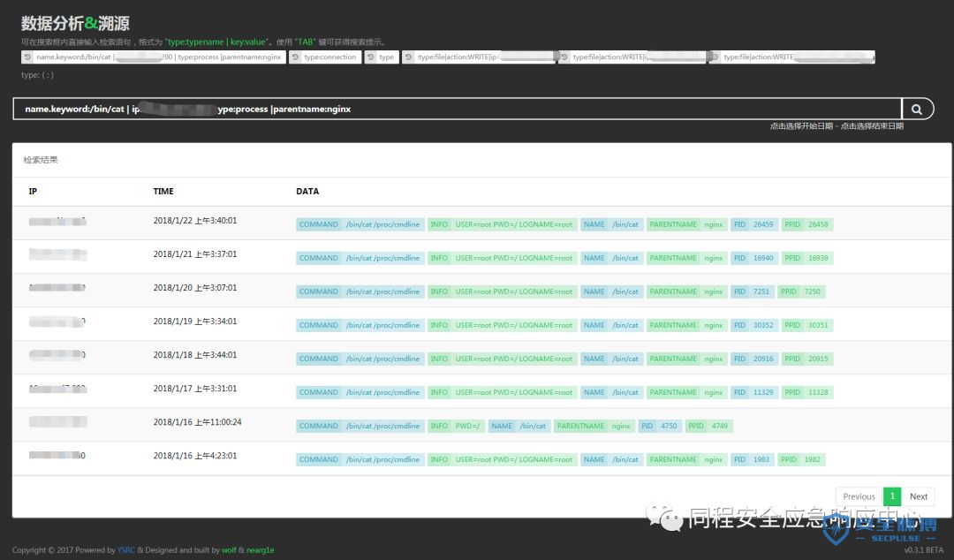Click the INFO PWD=/ tag in 11:00:24 row
Viewport: 954px width, 560px height.
pos(456,426)
